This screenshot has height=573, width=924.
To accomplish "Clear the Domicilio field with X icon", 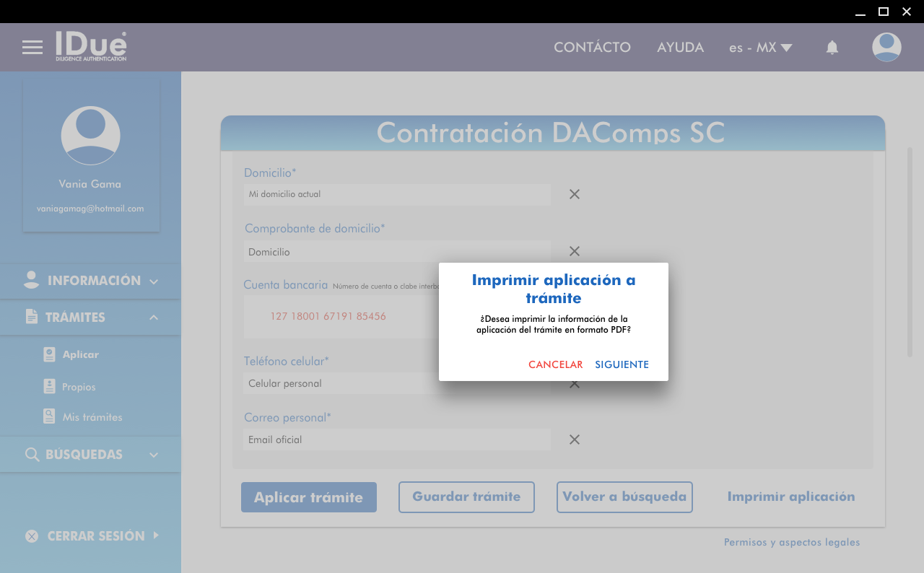I will pos(575,194).
